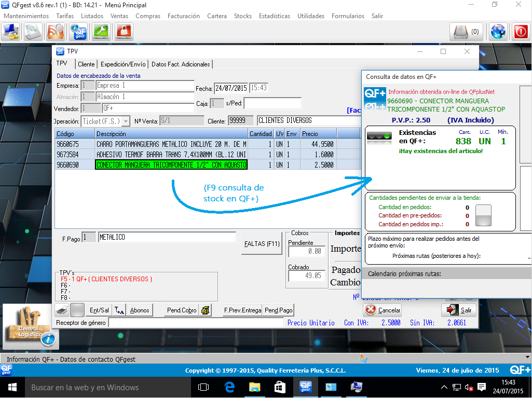The image size is (532, 398).
Task: Click the Pend.Pago button
Action: coord(279,310)
